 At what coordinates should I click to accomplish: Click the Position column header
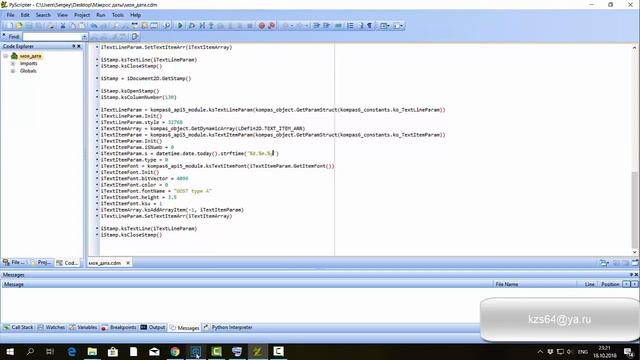610,284
